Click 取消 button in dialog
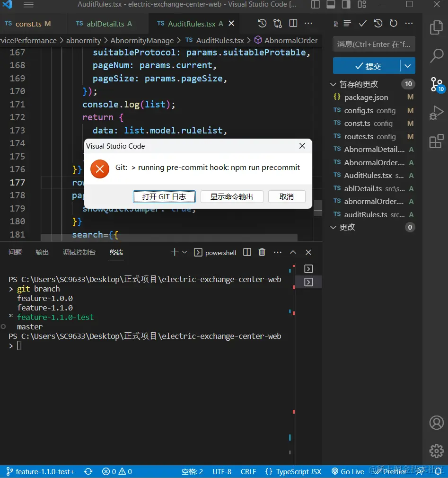448x478 pixels. (287, 196)
